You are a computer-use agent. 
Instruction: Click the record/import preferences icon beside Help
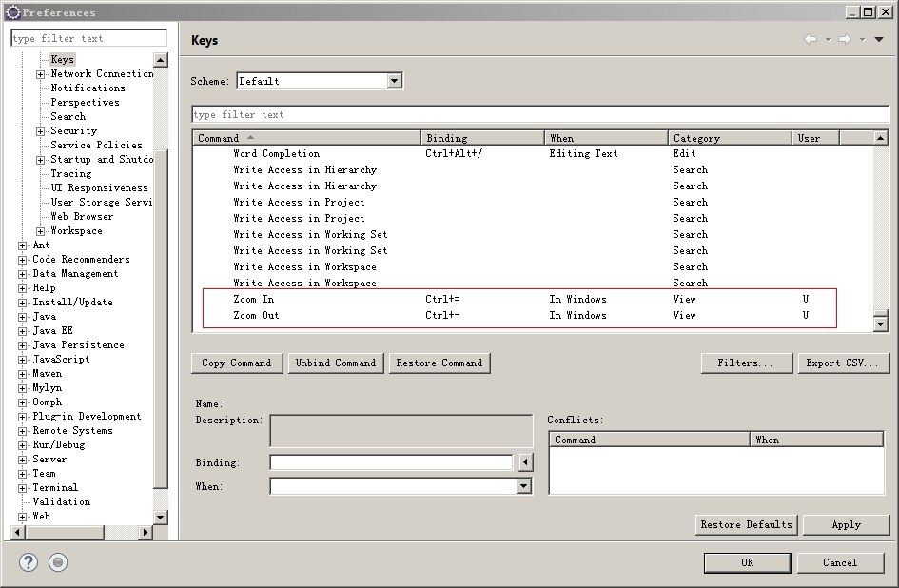(x=58, y=562)
